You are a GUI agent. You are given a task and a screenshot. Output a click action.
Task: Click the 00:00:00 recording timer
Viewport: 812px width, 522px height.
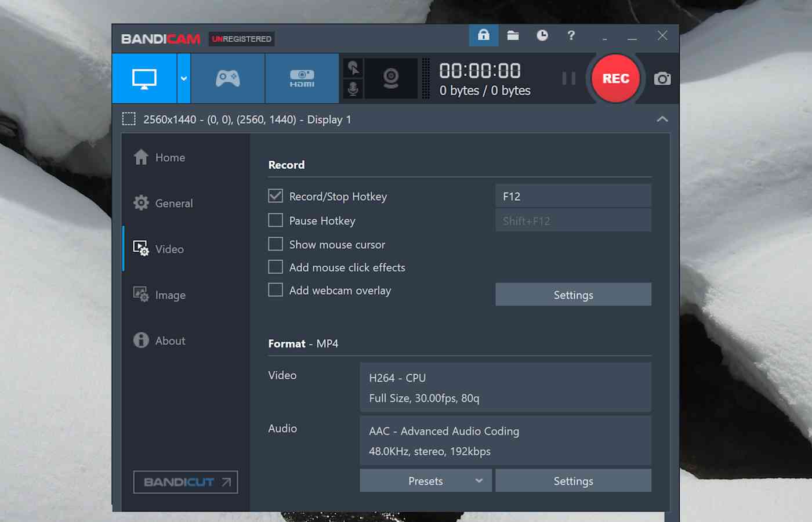pyautogui.click(x=480, y=71)
